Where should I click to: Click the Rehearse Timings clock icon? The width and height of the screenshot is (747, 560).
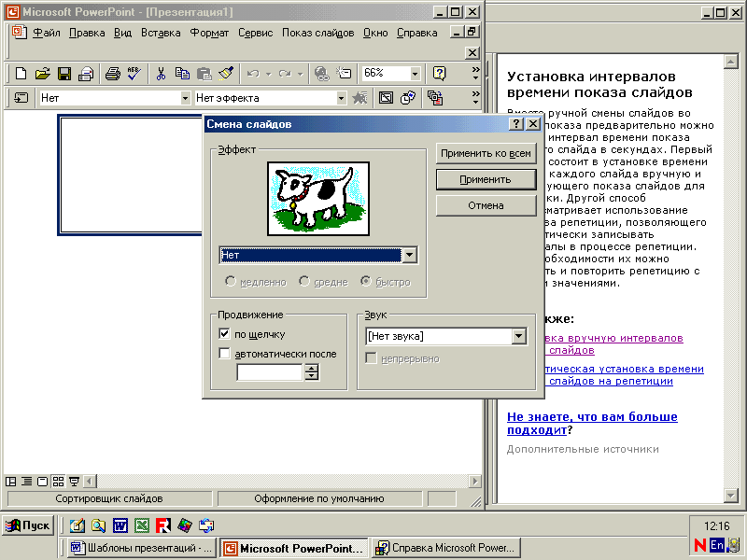coord(408,98)
